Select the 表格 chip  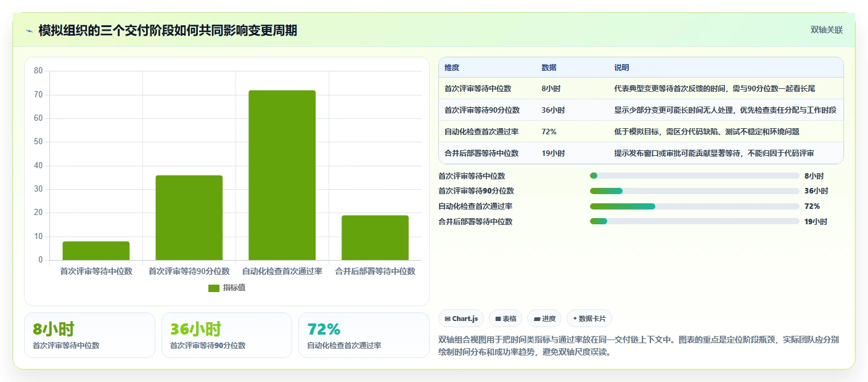[506, 319]
